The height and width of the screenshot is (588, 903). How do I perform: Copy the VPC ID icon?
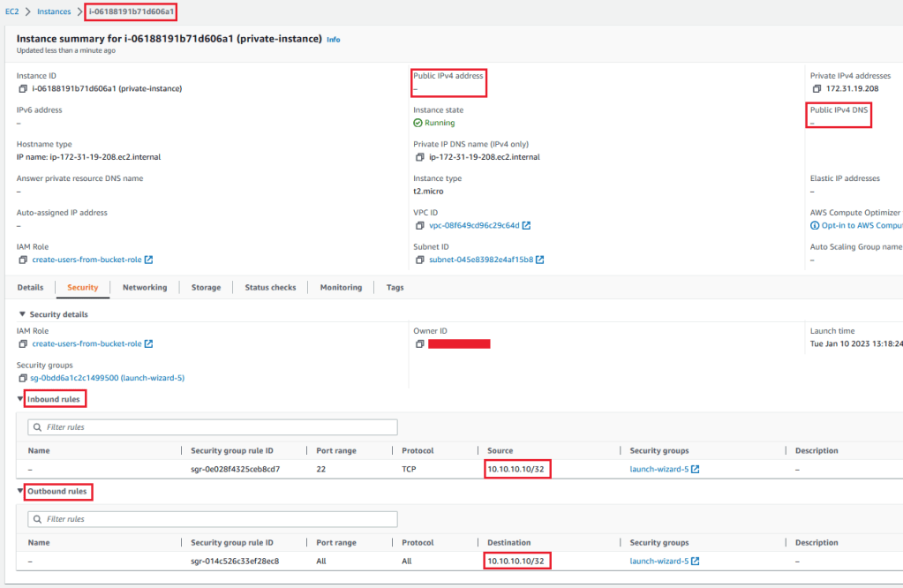[x=419, y=225]
